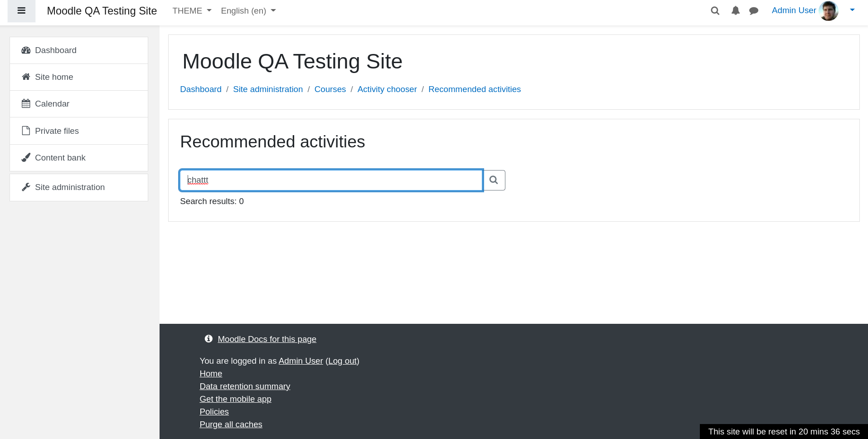Screen dimensions: 868x439
Task: Click the Moodle QA Testing Site brand link
Action: pyautogui.click(x=102, y=11)
